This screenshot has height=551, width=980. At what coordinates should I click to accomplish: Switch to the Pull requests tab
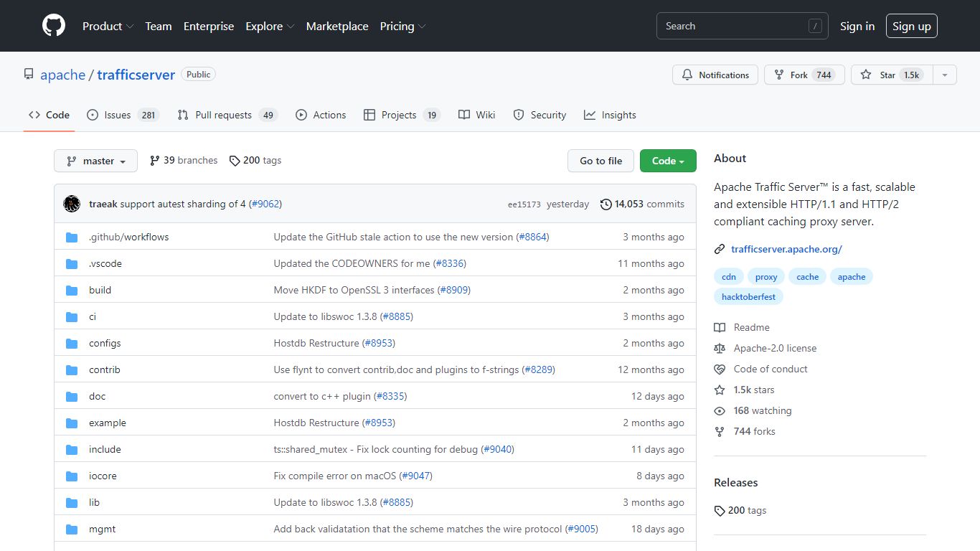point(227,115)
